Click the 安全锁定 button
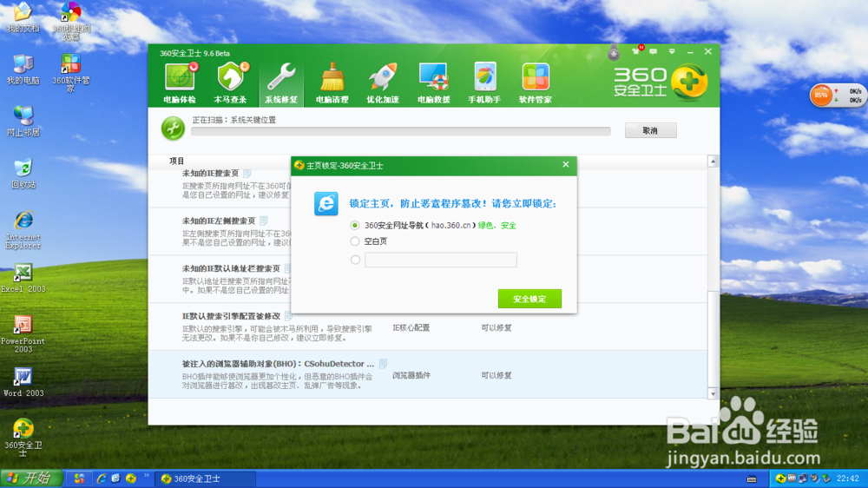 coord(529,299)
